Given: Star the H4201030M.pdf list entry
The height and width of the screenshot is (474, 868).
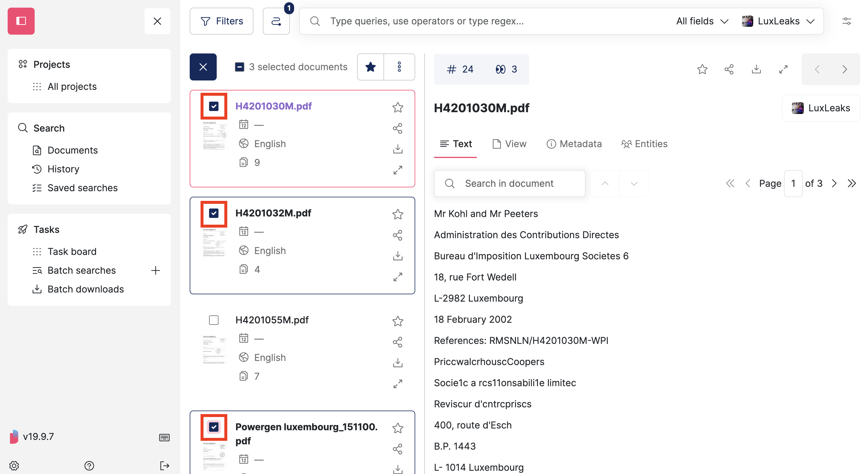Looking at the screenshot, I should tap(398, 107).
